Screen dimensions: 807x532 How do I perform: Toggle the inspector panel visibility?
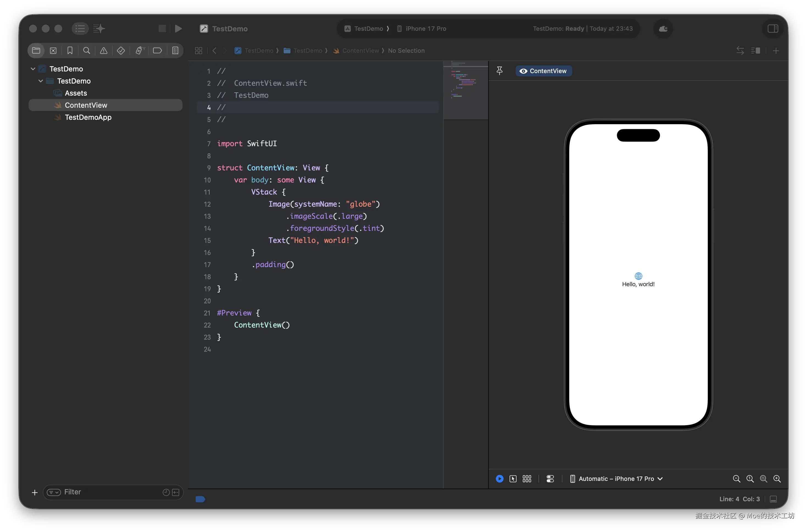tap(773, 29)
